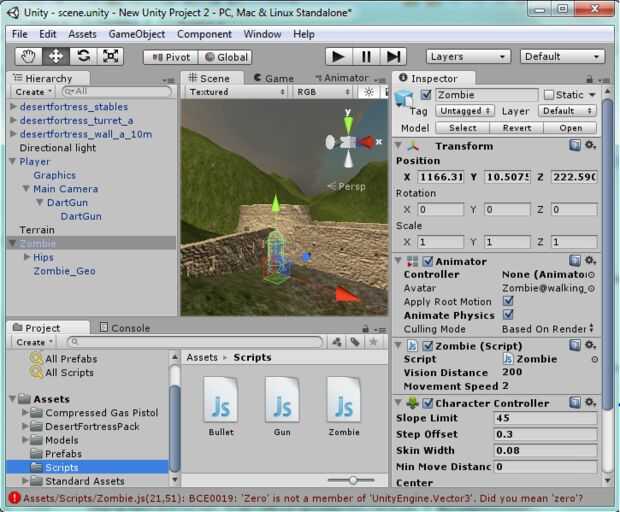Lock the Project panel
Viewport: 620px width, 512px height.
coord(366,329)
